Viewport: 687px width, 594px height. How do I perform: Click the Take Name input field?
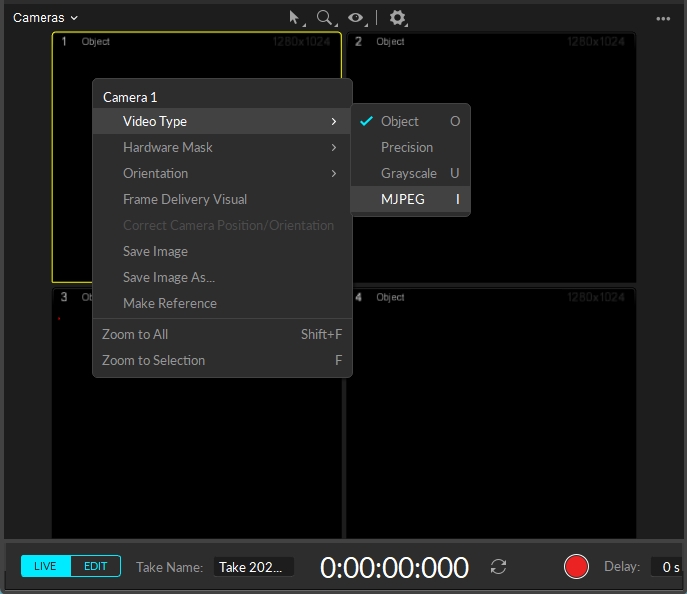pos(253,567)
